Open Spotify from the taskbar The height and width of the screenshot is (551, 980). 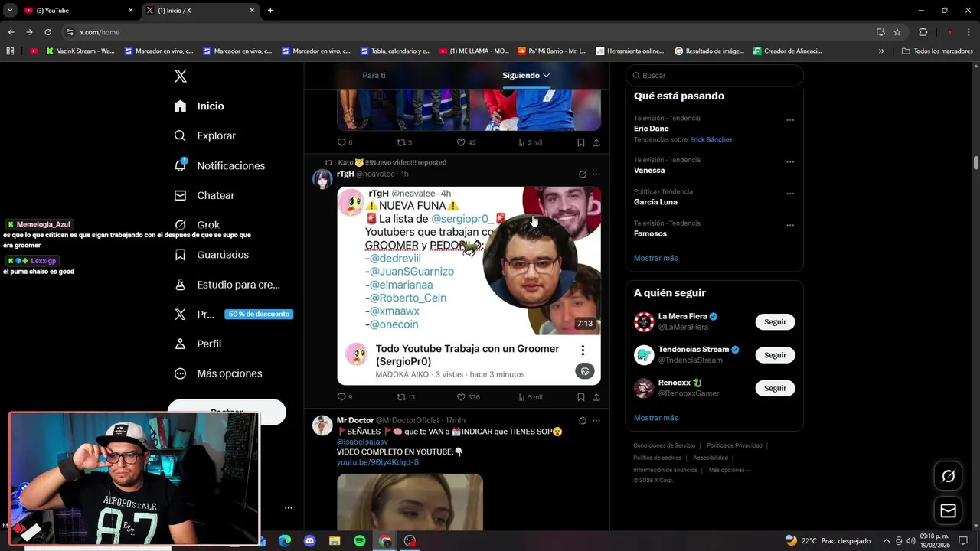coord(360,541)
